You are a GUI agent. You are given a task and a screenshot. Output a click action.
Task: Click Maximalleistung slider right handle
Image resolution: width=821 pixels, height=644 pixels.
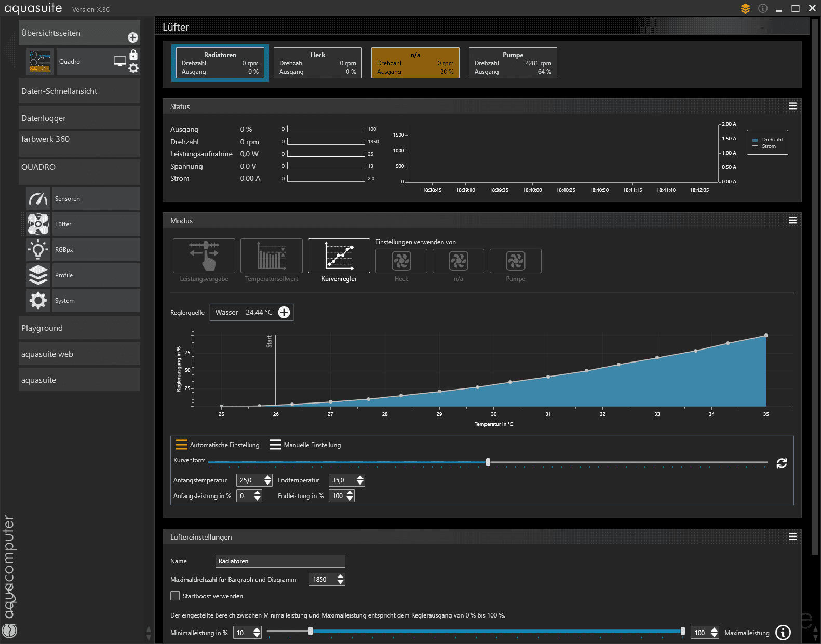[683, 631]
